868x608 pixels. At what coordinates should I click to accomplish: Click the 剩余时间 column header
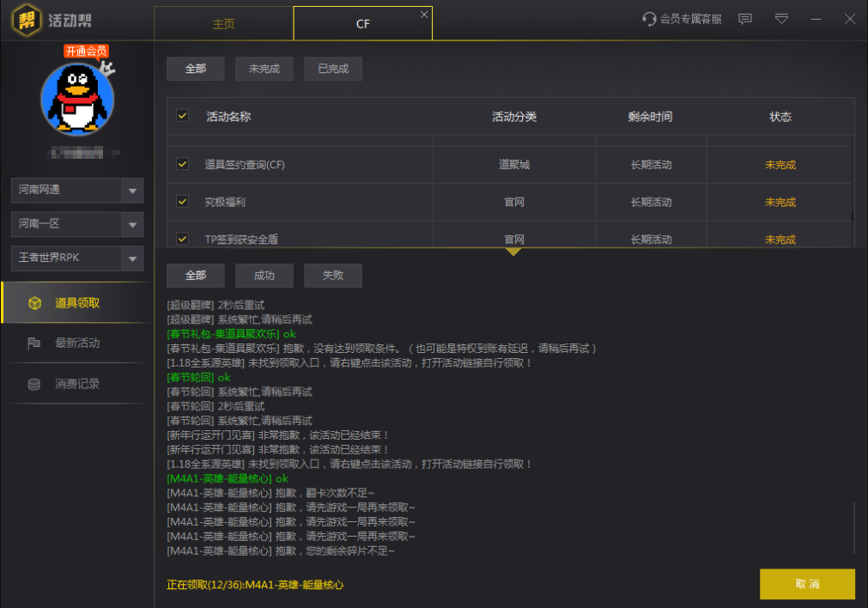(x=651, y=117)
